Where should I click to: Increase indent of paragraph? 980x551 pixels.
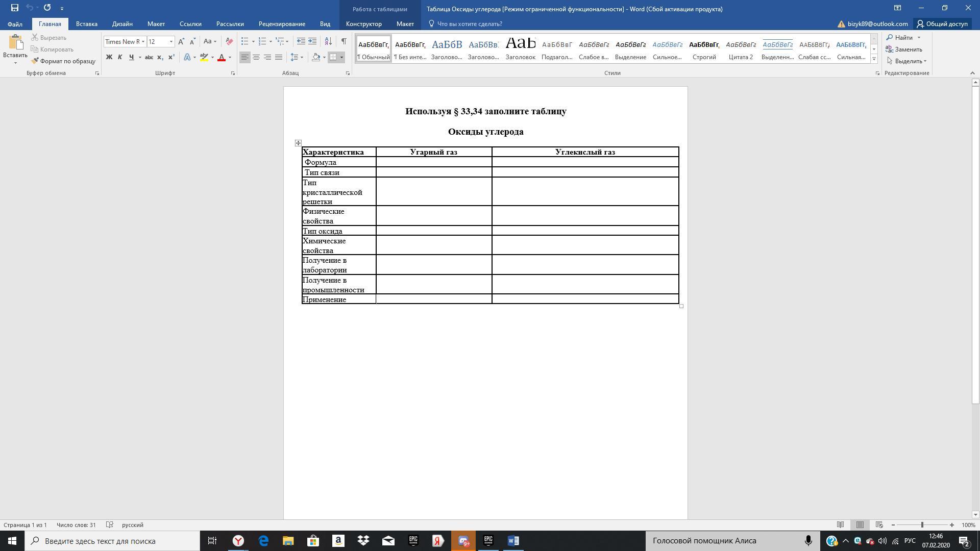click(x=312, y=42)
